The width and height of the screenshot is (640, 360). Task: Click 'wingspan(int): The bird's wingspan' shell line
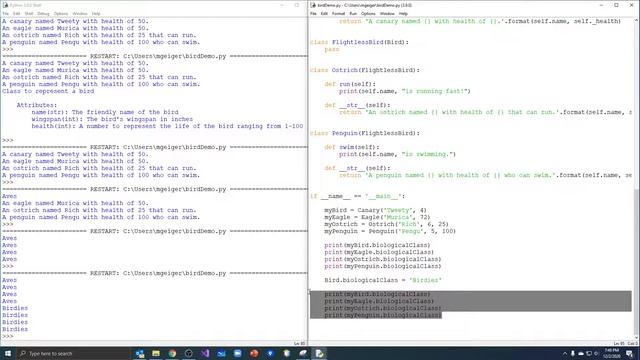112,119
